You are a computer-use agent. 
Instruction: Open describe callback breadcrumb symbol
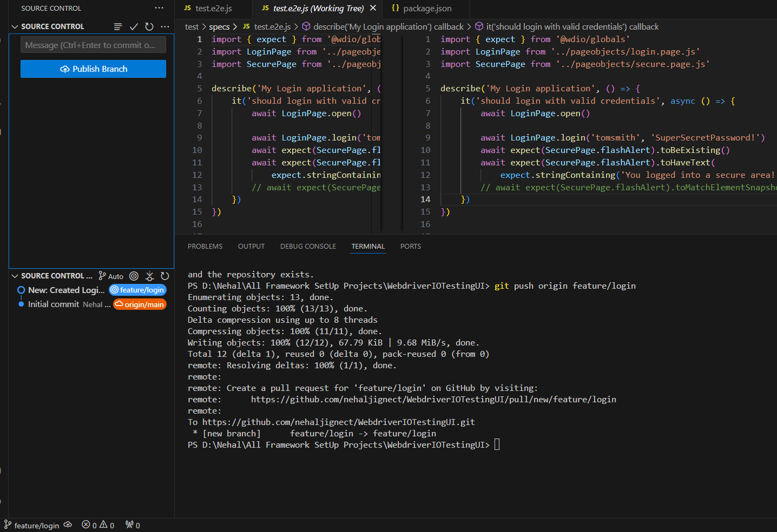click(382, 27)
